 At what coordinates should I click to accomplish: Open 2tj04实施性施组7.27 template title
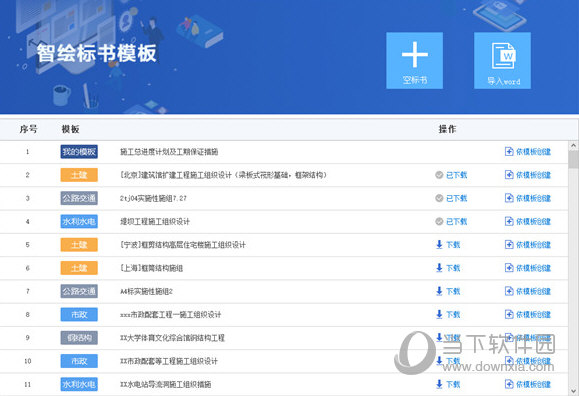coord(153,198)
